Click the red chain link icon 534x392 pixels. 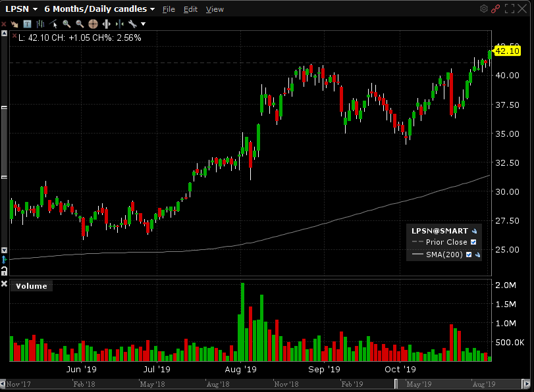click(496, 9)
